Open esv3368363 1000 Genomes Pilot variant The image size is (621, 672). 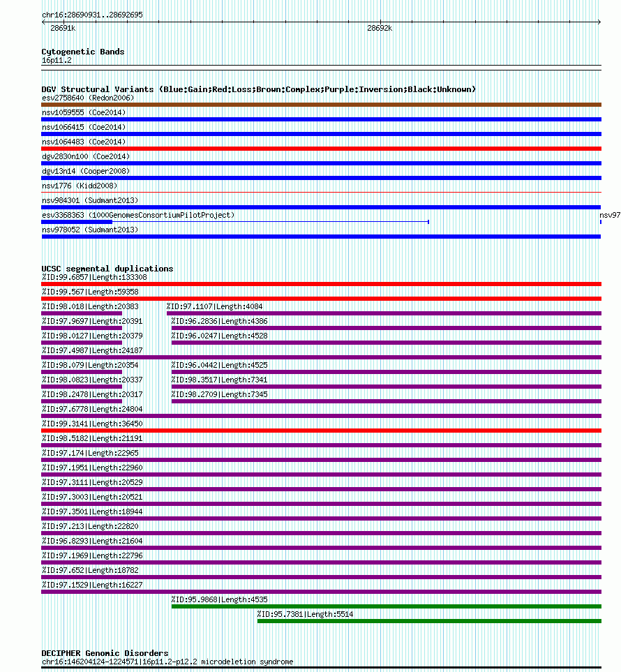click(x=138, y=215)
